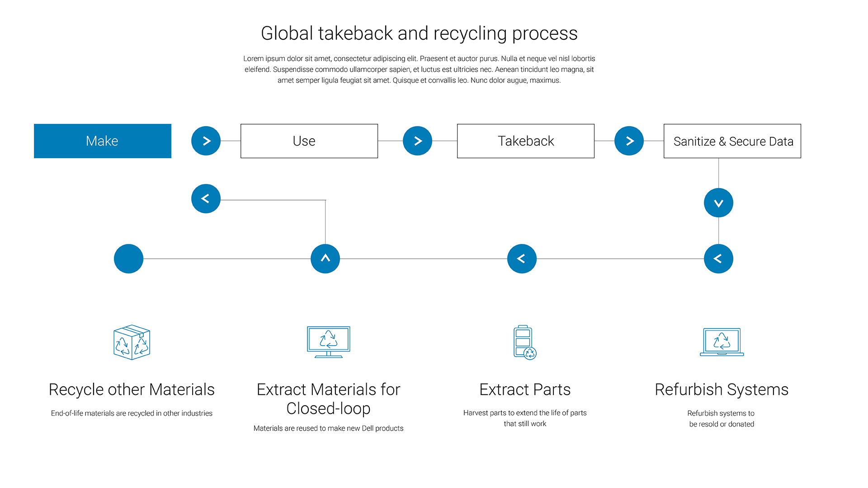Select the Use step box
Image resolution: width=868 pixels, height=488 pixels.
tap(309, 141)
